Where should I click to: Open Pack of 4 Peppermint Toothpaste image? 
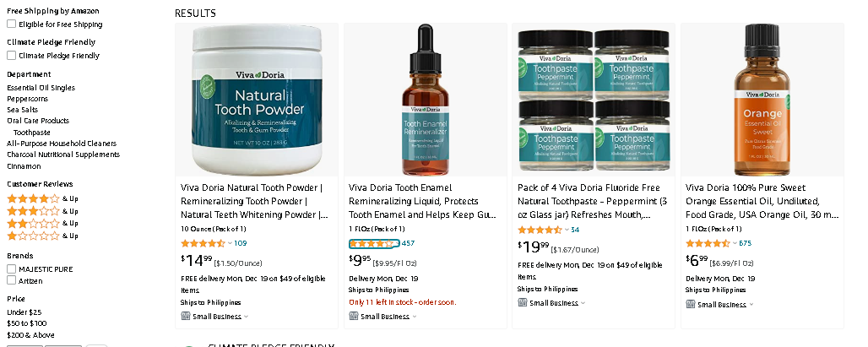pyautogui.click(x=594, y=100)
